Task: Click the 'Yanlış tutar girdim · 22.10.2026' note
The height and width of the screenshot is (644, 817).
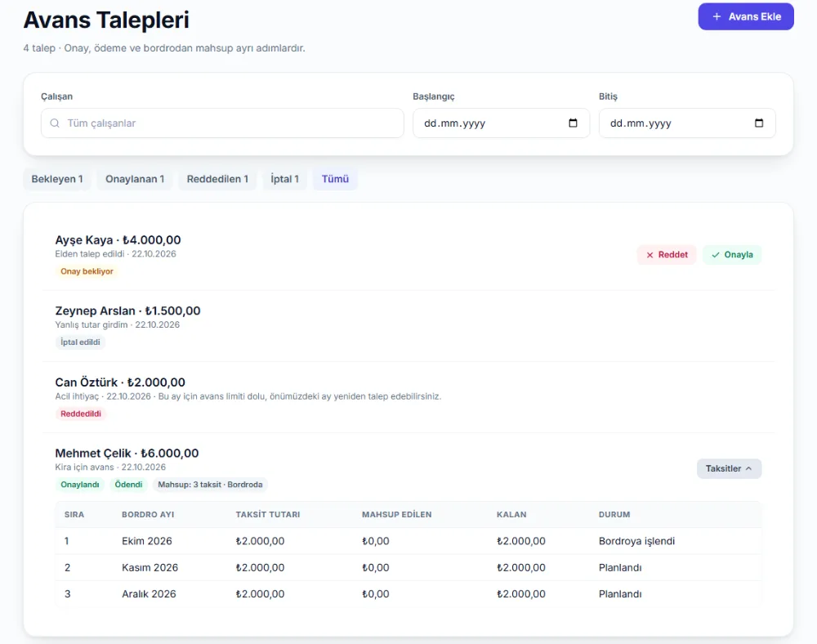Action: pyautogui.click(x=117, y=324)
